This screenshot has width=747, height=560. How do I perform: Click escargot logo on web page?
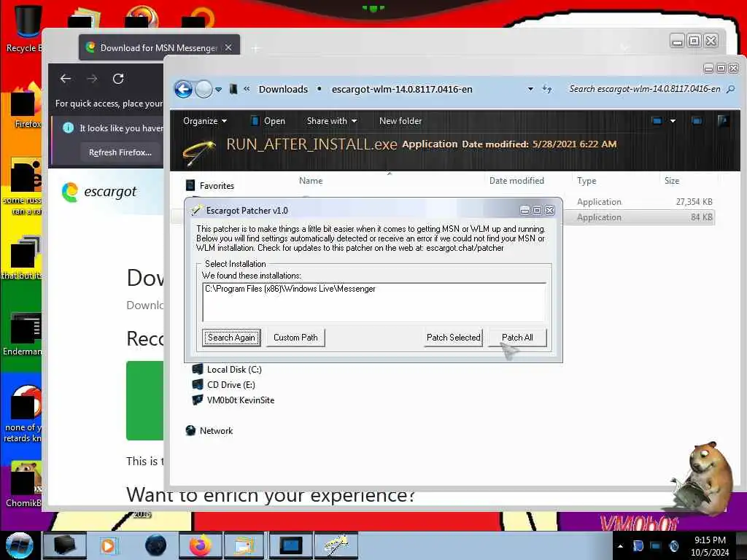click(99, 192)
